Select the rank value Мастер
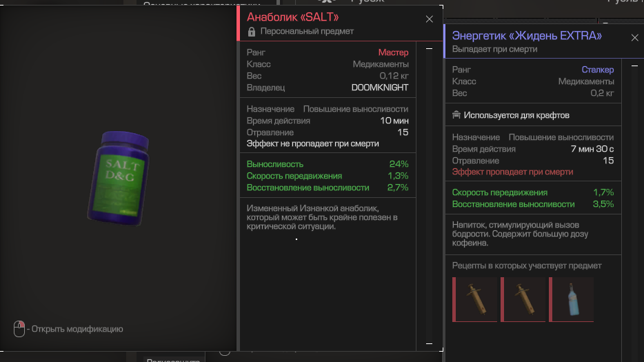Screen dimensions: 644x362 (x=394, y=52)
